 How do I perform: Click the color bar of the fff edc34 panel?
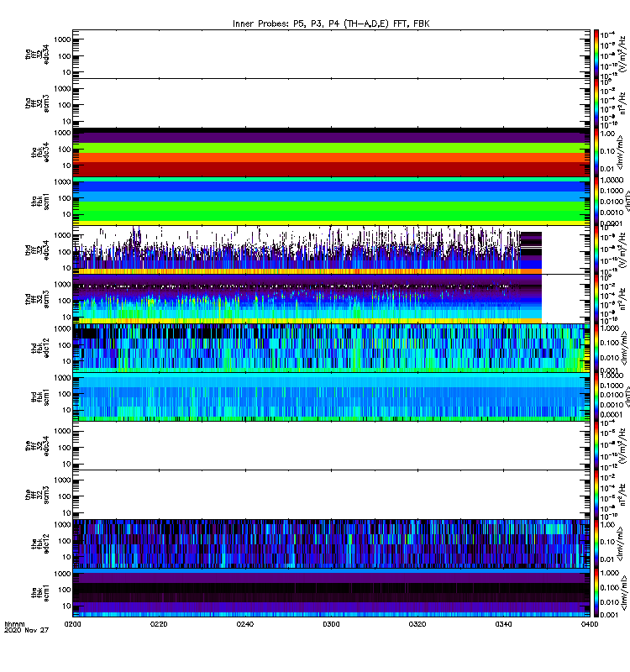tap(596, 446)
